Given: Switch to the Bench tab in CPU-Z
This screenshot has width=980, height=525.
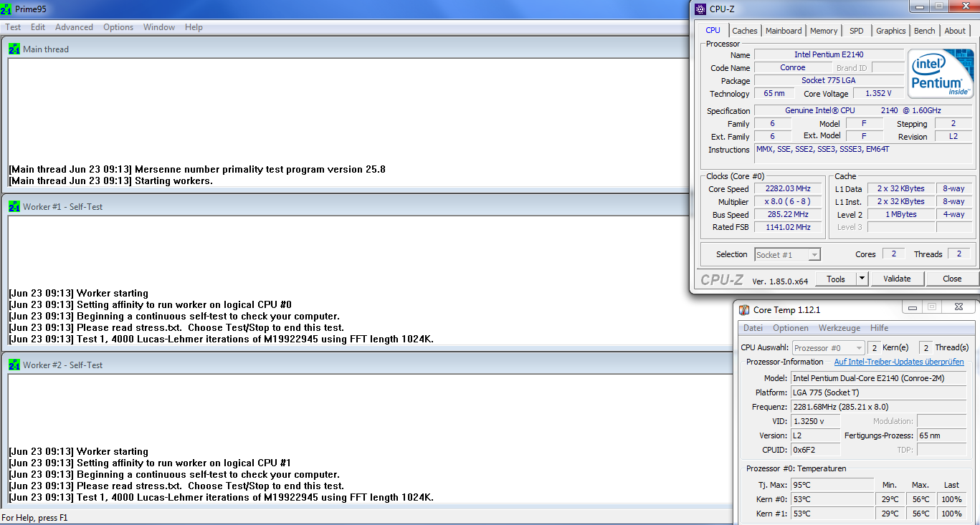Looking at the screenshot, I should (925, 31).
